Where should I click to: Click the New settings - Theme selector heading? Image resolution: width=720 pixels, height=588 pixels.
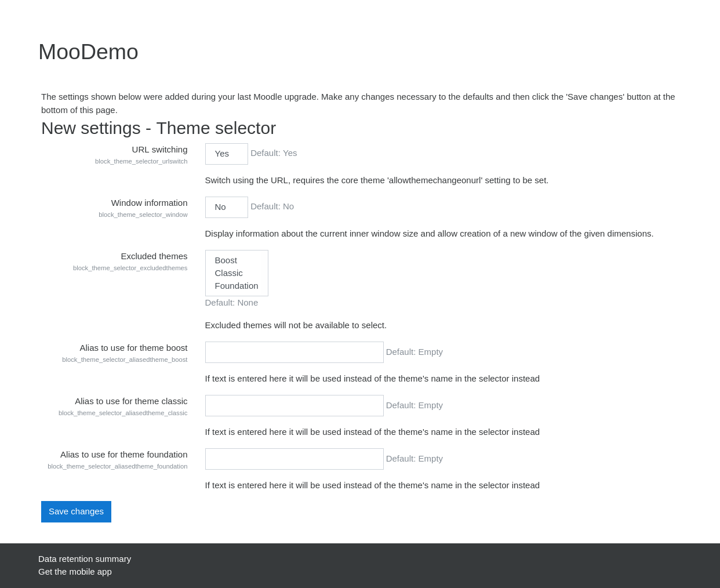pyautogui.click(x=158, y=128)
